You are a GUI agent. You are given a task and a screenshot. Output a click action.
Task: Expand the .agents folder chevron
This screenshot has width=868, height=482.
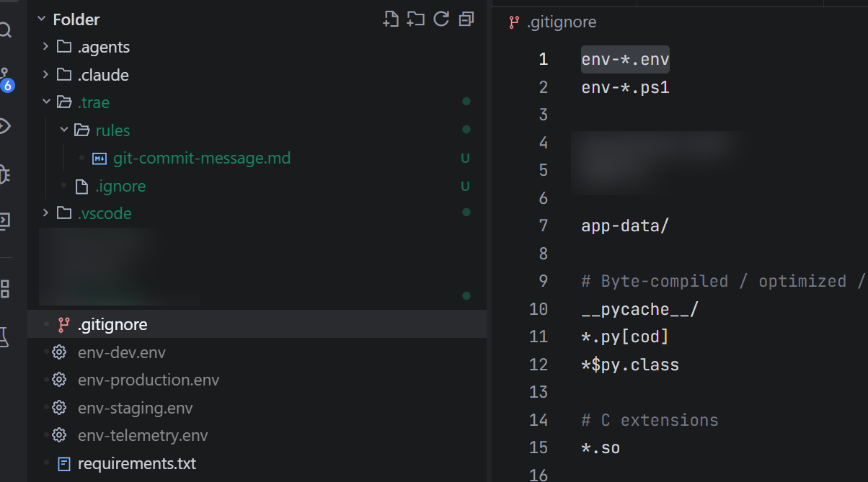click(x=45, y=47)
